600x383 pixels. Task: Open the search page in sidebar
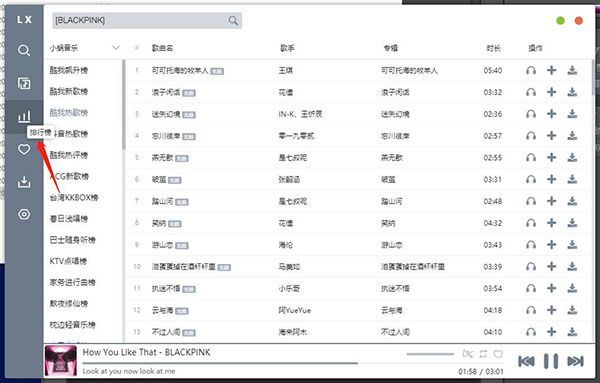point(24,50)
